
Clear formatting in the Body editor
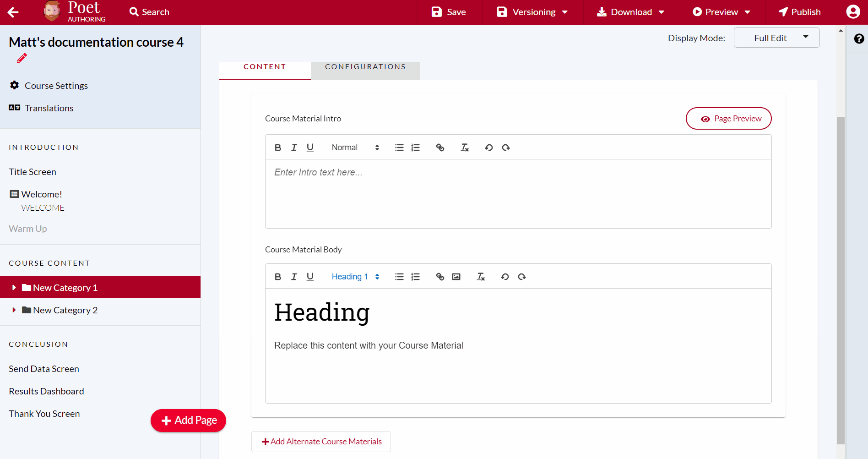pos(481,277)
